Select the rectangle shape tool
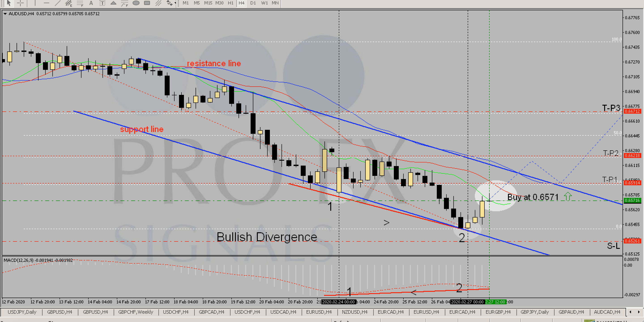Image resolution: width=644 pixels, height=322 pixels. 147,3
